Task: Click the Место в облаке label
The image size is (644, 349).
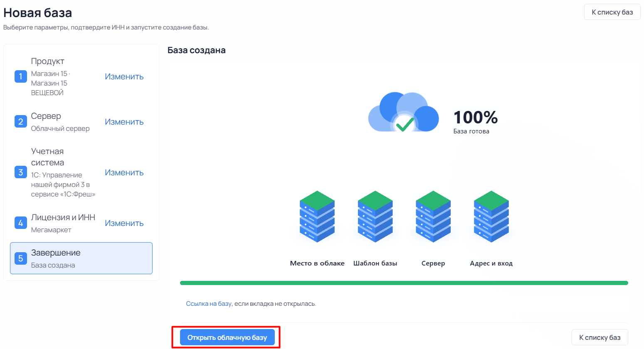Action: click(317, 263)
